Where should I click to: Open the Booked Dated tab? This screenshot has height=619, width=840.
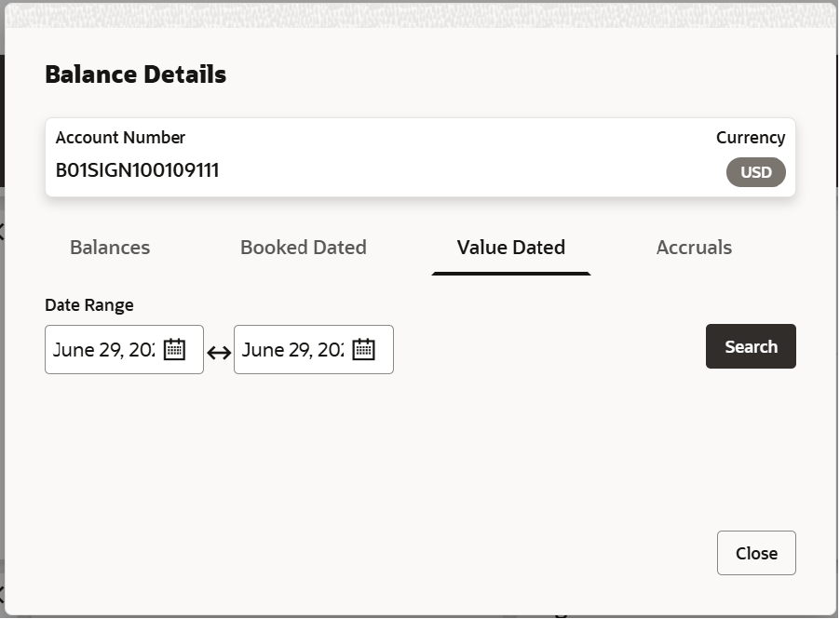tap(304, 248)
